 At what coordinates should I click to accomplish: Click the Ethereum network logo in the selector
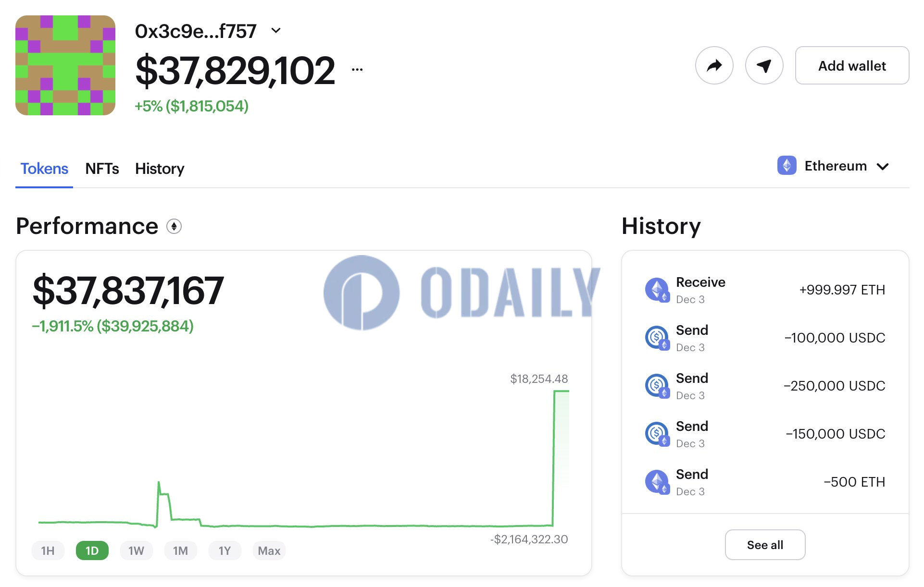(x=787, y=166)
